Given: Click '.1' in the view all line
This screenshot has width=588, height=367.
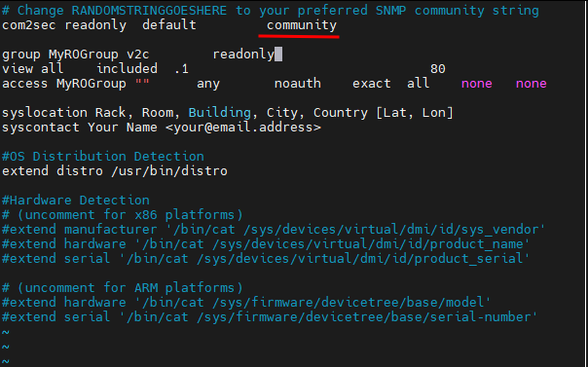Looking at the screenshot, I should tap(182, 69).
